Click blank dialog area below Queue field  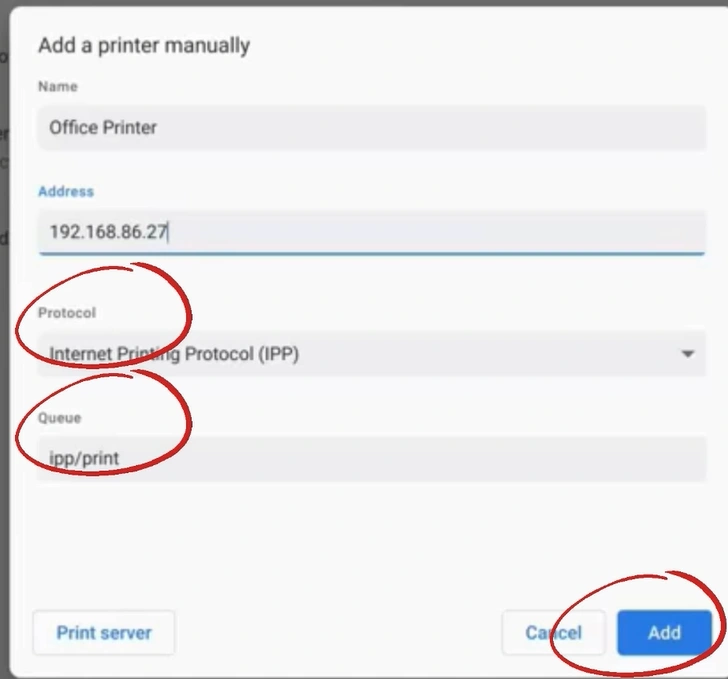(370, 540)
